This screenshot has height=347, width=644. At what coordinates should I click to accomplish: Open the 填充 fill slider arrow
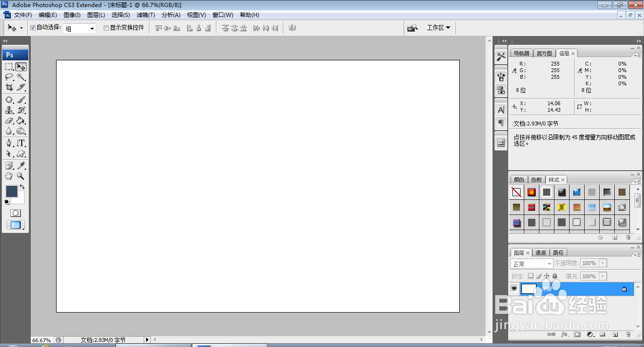tap(603, 276)
